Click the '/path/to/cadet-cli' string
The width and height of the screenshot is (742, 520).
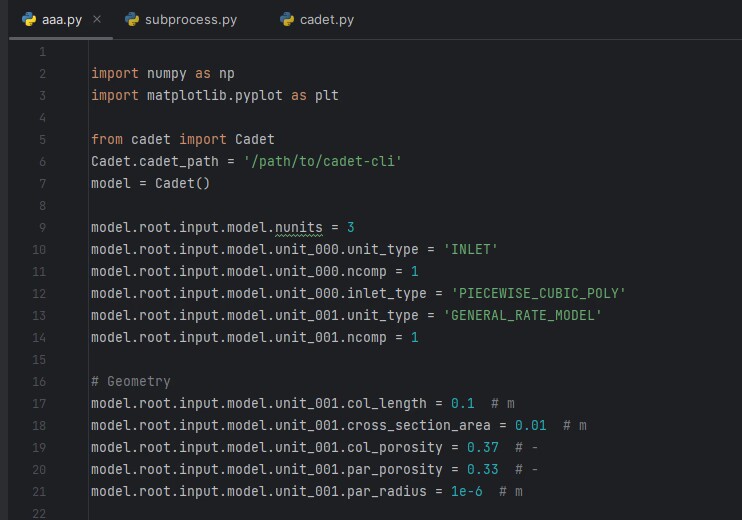point(322,161)
